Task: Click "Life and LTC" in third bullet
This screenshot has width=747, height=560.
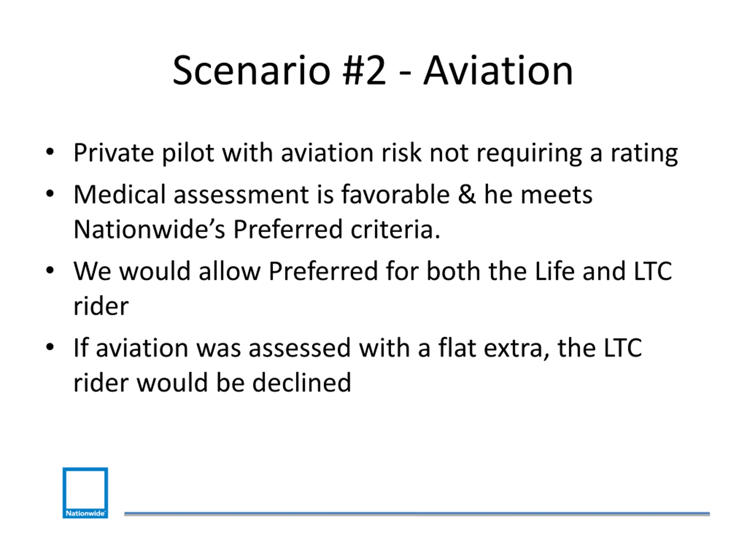Action: click(x=603, y=271)
